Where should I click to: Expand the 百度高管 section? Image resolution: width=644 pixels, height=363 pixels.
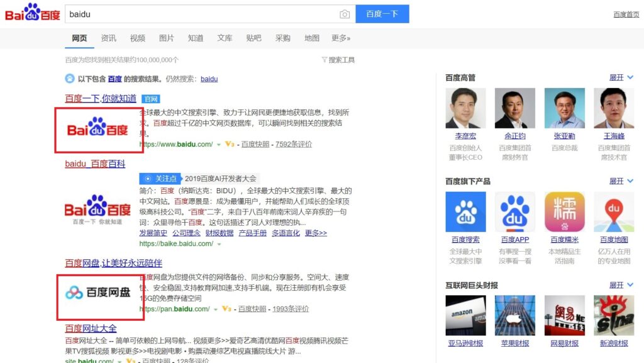(x=621, y=77)
